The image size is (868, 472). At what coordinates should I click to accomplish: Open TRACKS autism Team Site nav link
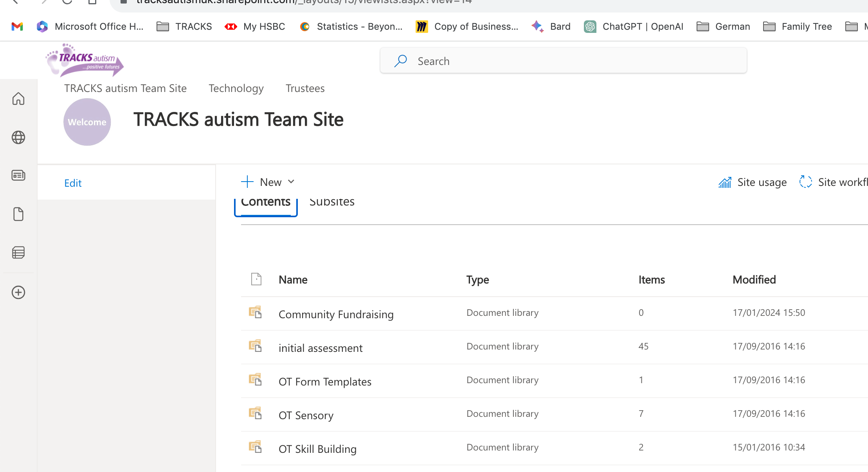[125, 88]
